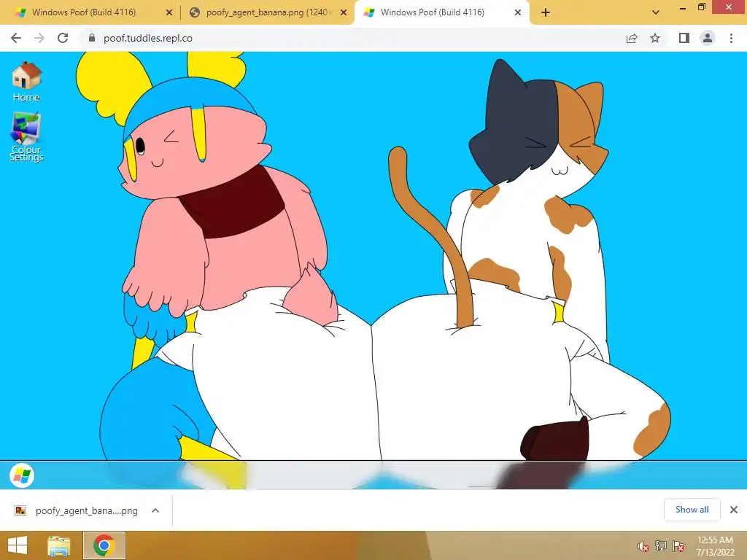This screenshot has width=747, height=560.
Task: Close the active Windows Poof tab
Action: tap(518, 13)
